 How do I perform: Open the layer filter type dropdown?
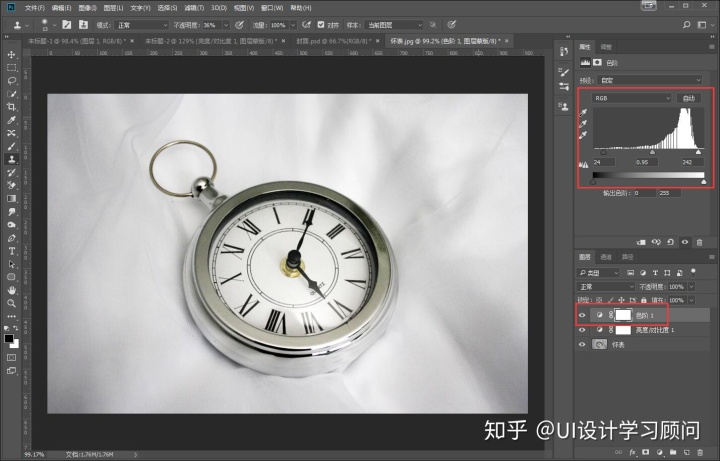point(598,273)
